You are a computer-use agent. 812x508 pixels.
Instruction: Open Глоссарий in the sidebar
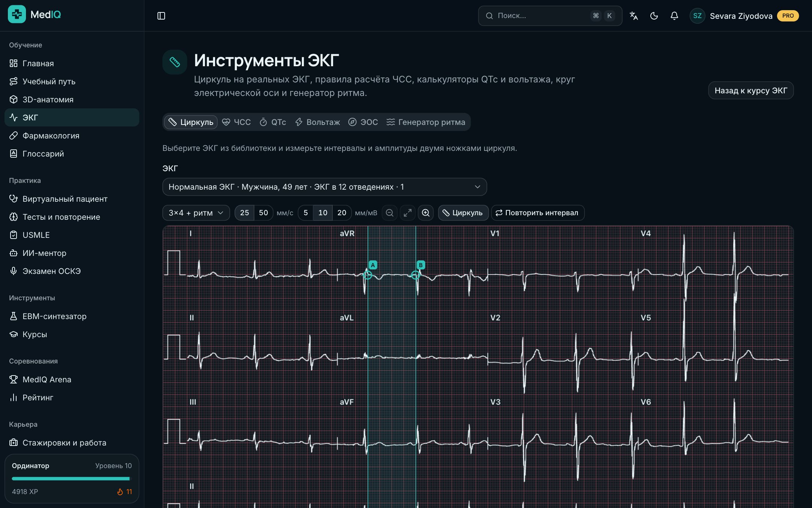(x=72, y=154)
